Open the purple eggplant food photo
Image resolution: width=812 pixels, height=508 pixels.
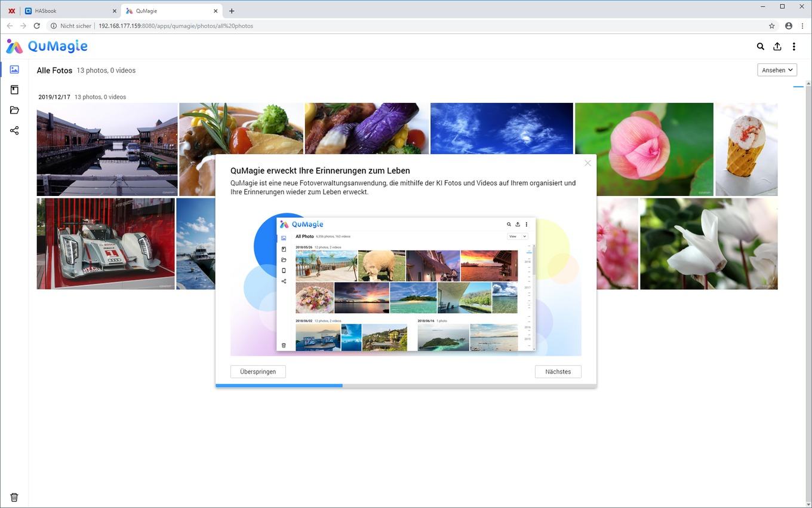coord(367,128)
